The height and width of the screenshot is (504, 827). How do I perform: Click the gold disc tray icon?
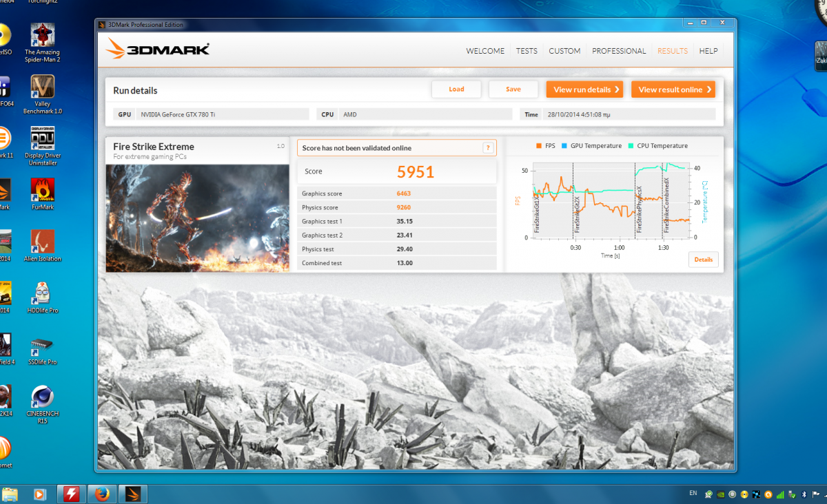click(744, 494)
